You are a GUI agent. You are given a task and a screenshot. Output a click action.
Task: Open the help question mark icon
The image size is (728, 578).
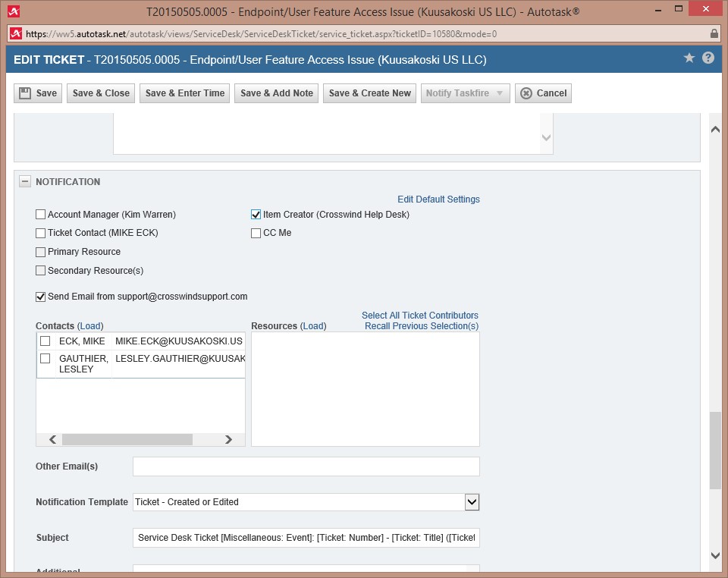(708, 58)
